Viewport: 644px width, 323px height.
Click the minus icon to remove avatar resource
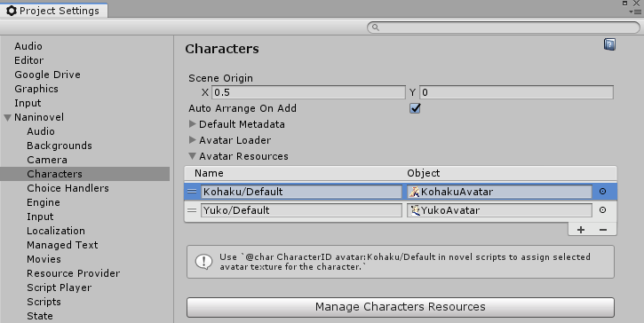[603, 230]
